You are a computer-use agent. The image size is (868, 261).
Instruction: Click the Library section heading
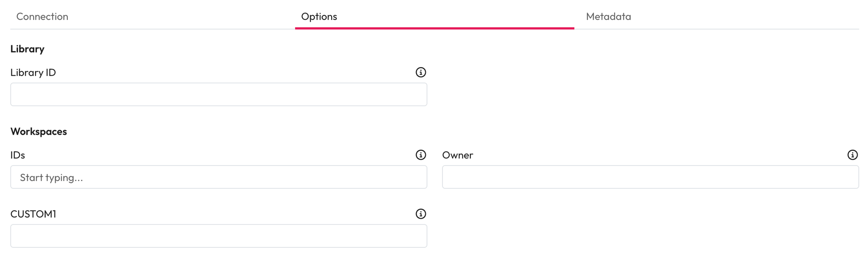[28, 49]
